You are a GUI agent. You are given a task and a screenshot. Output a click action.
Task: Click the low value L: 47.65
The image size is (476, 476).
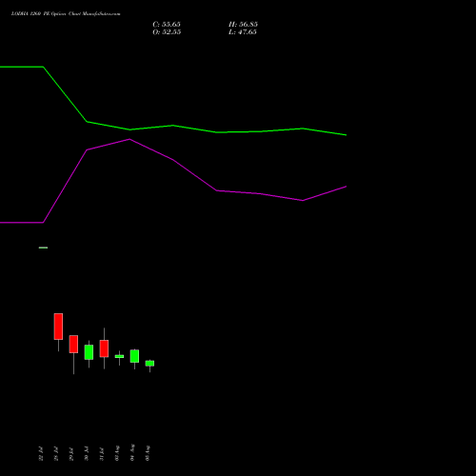coord(243,32)
